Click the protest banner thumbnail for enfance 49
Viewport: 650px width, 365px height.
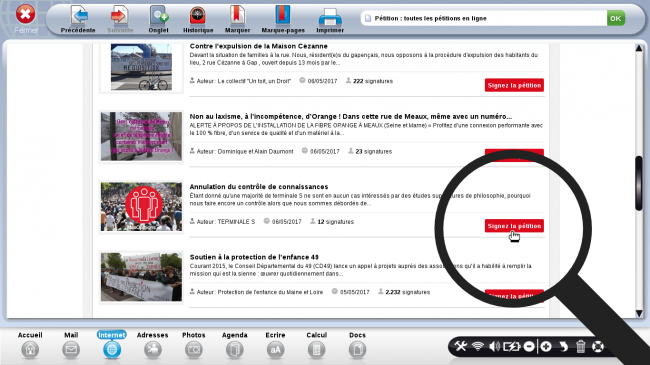(141, 277)
